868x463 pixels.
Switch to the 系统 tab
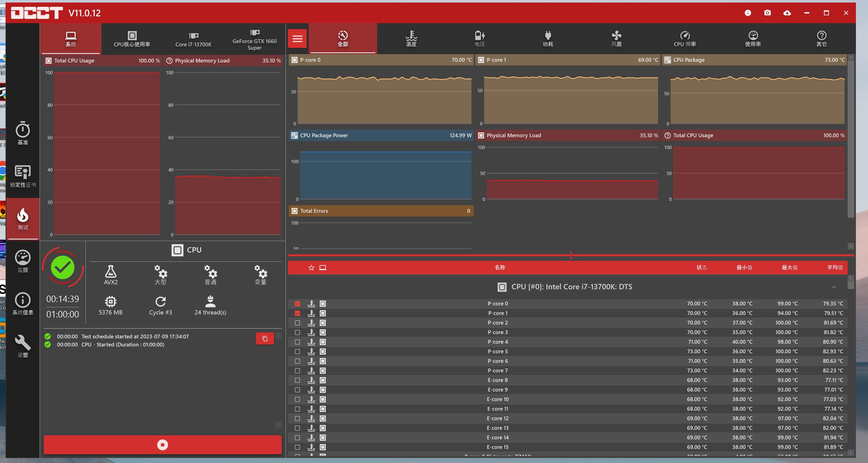pos(71,39)
